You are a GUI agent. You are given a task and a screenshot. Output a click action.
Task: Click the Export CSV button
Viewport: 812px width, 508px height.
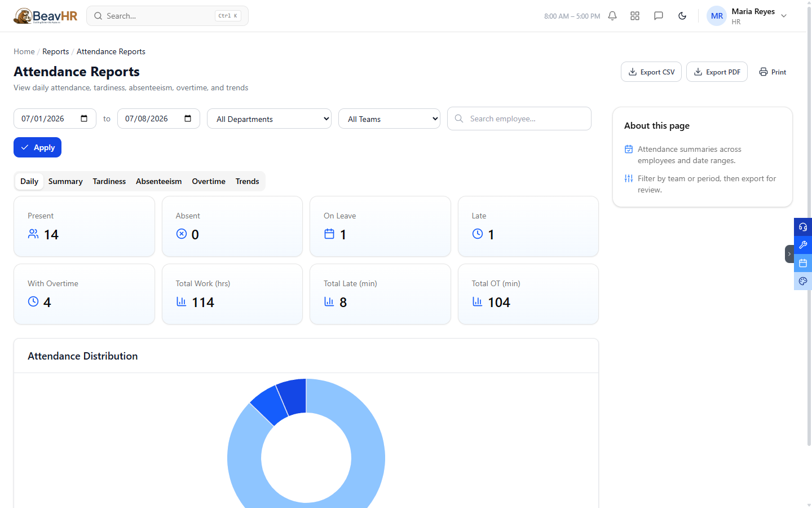[x=651, y=72]
